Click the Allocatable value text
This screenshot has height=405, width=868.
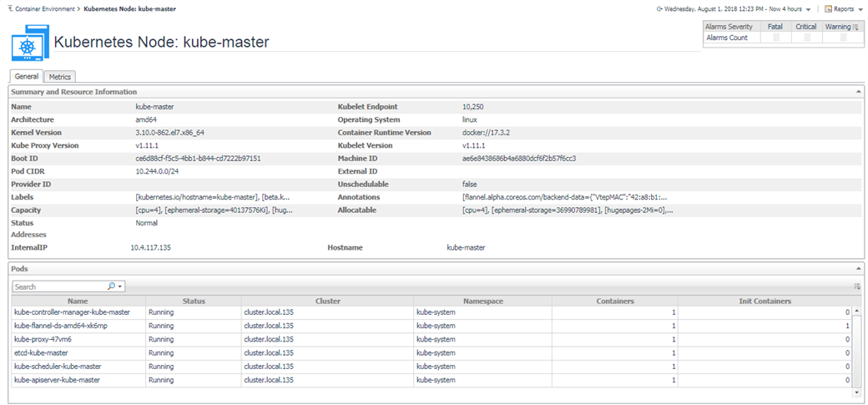coord(568,210)
